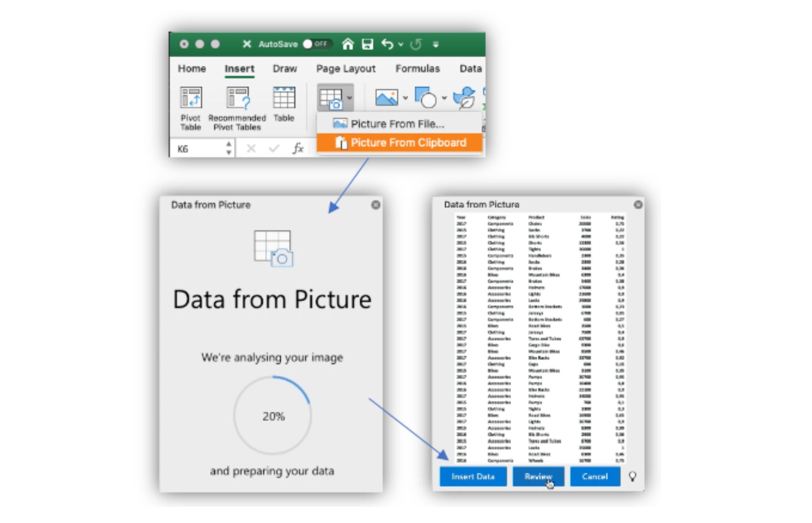Click the Insert Data button
The height and width of the screenshot is (523, 812).
(473, 477)
